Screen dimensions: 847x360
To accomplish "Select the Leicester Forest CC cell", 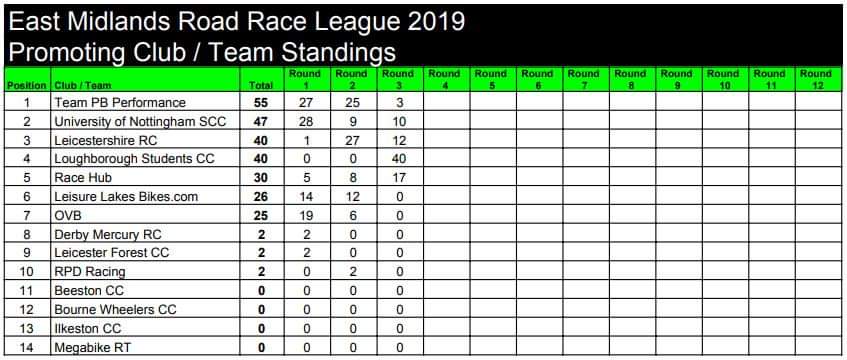I will pyautogui.click(x=145, y=252).
